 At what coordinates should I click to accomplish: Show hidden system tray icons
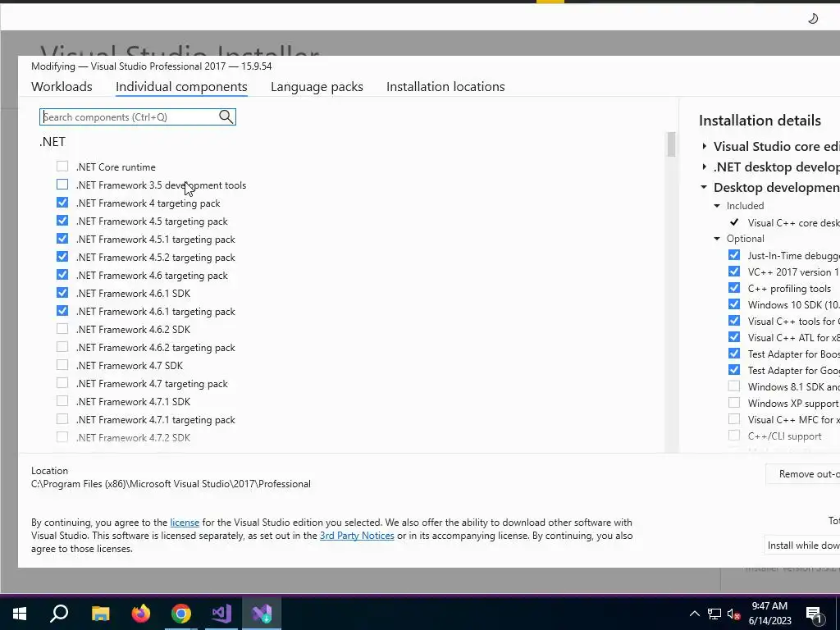(x=694, y=614)
